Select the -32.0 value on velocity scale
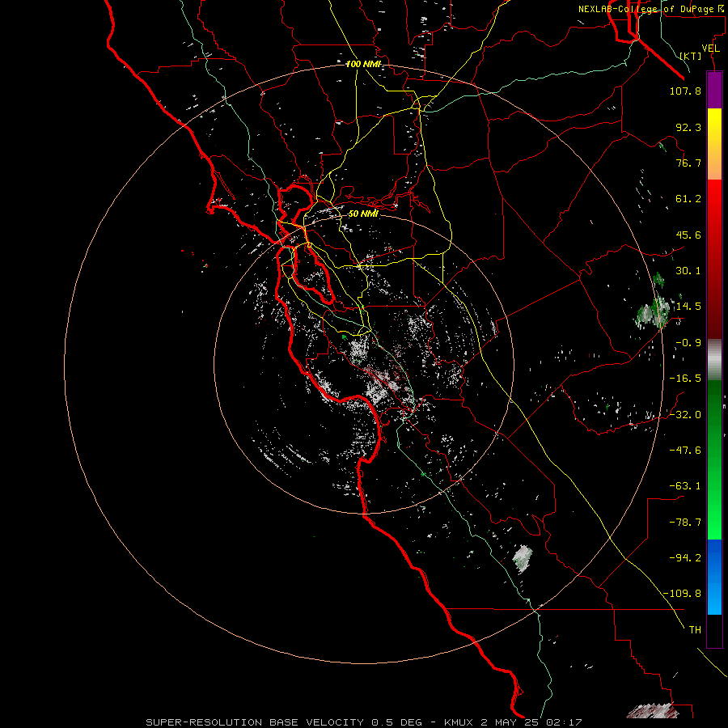The height and width of the screenshot is (728, 728). click(x=685, y=415)
